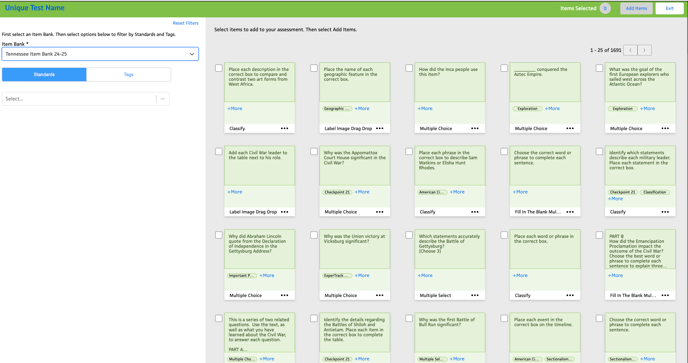This screenshot has height=363, width=688.
Task: Click the Reset Filters link
Action: tap(186, 23)
